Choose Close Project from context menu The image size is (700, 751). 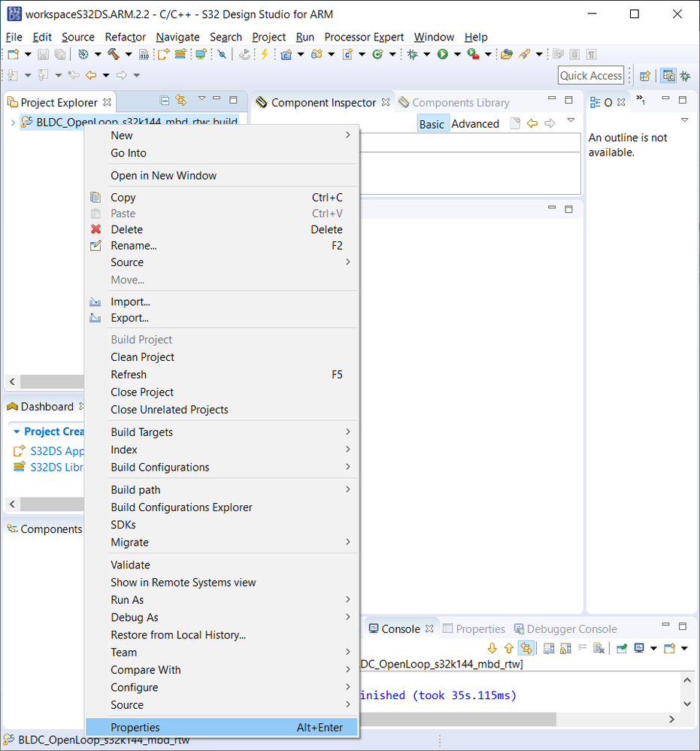(222, 392)
